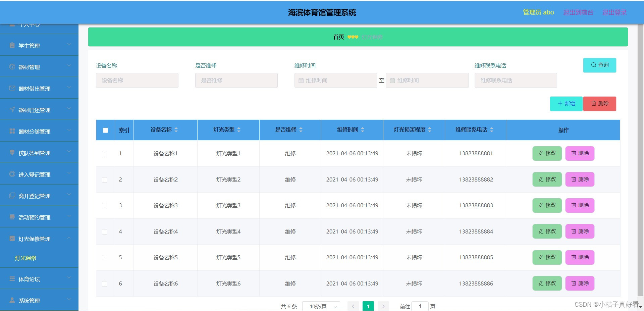This screenshot has width=644, height=311.
Task: Expand 器材管理 using its chevron
Action: pos(69,66)
